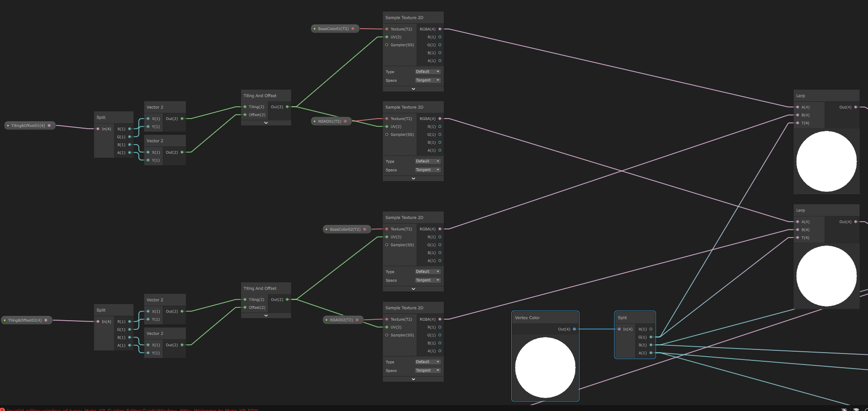Click R(1) output on Split node after Vertex Color
Image resolution: width=868 pixels, height=411 pixels.
tap(651, 329)
